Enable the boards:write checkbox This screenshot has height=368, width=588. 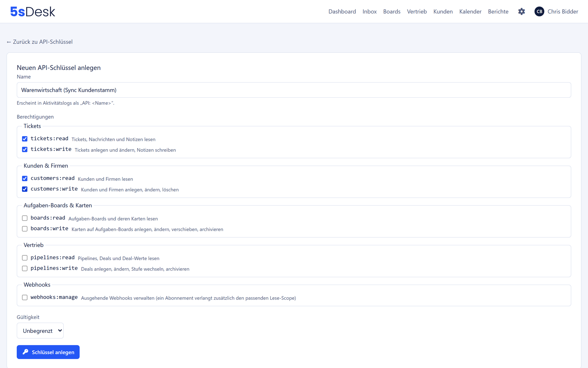tap(25, 229)
